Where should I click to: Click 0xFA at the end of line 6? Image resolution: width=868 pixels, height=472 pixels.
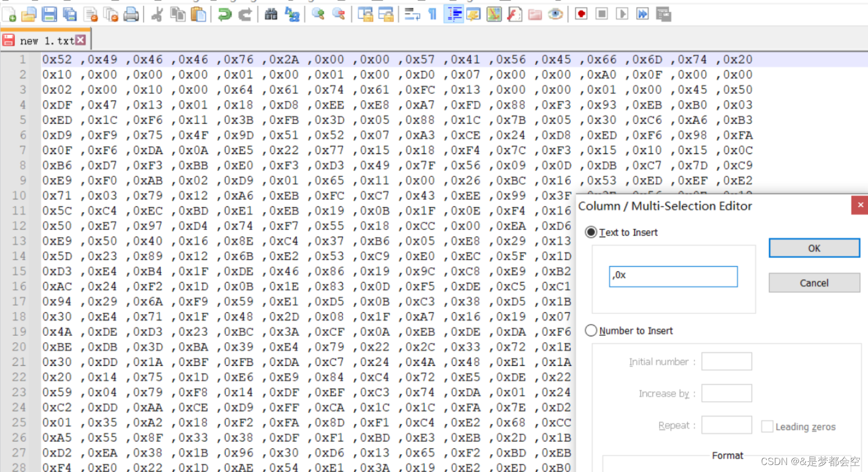click(738, 135)
